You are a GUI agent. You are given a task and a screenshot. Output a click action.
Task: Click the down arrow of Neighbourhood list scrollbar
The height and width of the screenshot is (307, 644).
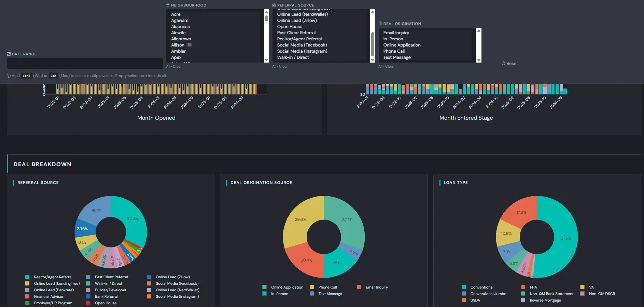[x=267, y=60]
